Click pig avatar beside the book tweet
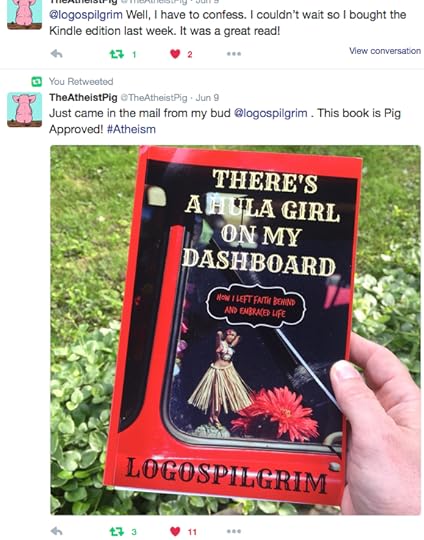The image size is (424, 540). pyautogui.click(x=24, y=110)
